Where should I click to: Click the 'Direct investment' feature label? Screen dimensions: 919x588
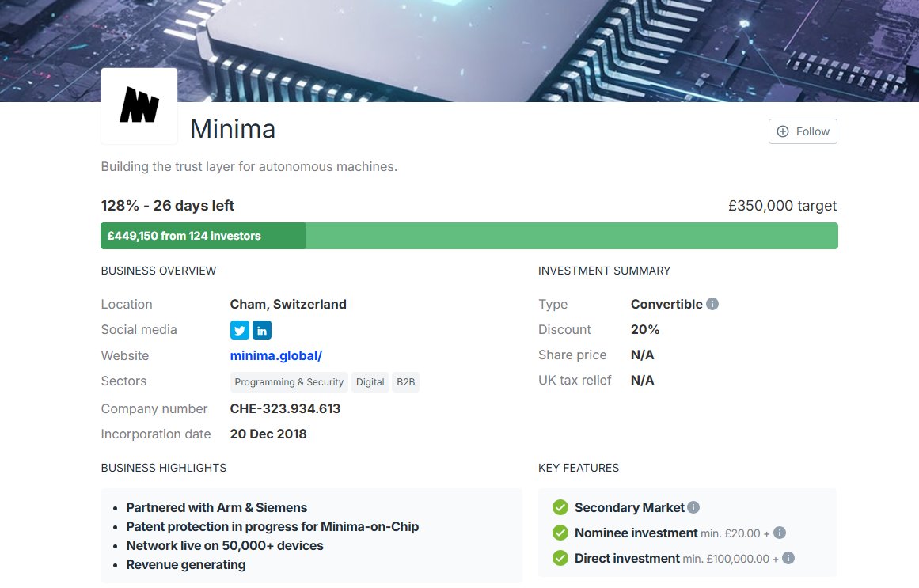(x=627, y=558)
